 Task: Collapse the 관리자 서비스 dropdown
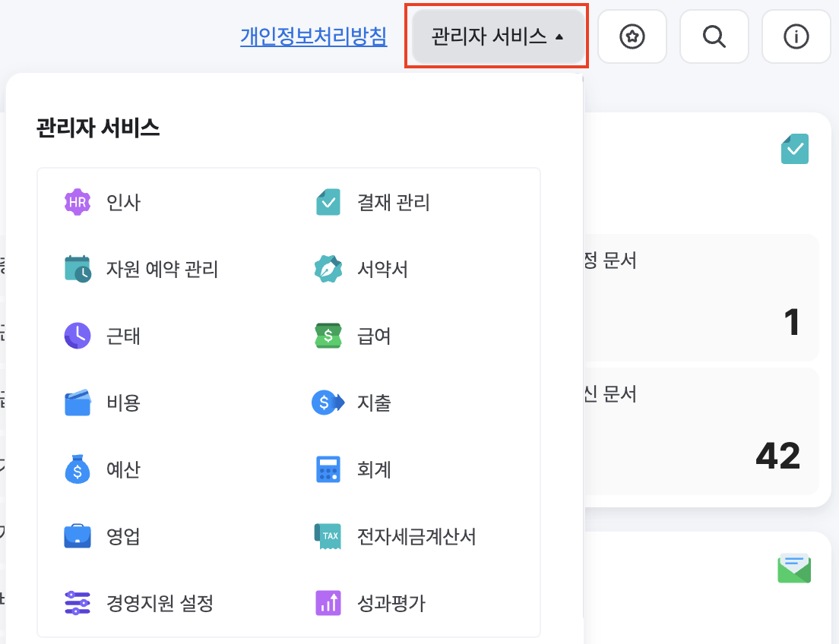coord(498,36)
